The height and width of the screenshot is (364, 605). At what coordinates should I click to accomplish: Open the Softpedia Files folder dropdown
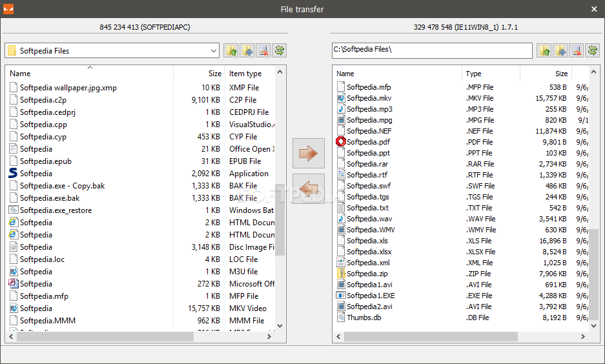(213, 50)
